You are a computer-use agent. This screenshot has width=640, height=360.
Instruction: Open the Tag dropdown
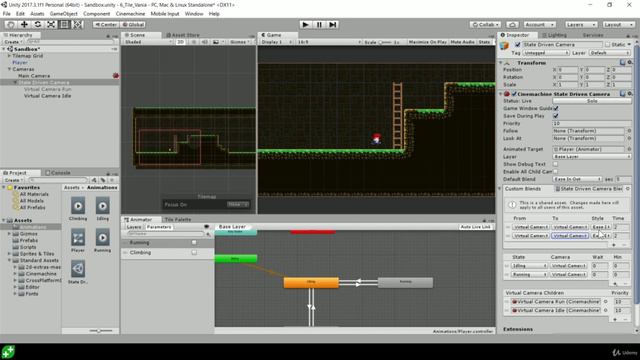(546, 53)
